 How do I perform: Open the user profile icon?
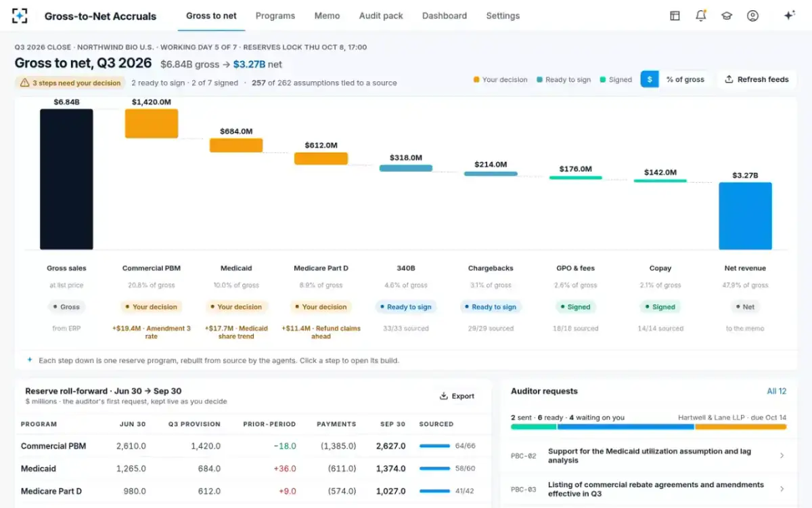coord(752,16)
